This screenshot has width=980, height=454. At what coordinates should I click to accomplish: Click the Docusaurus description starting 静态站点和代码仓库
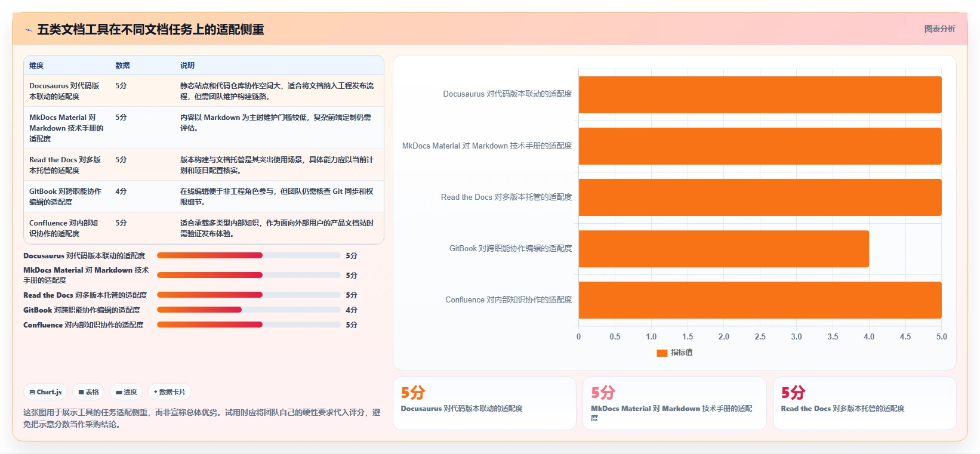277,91
